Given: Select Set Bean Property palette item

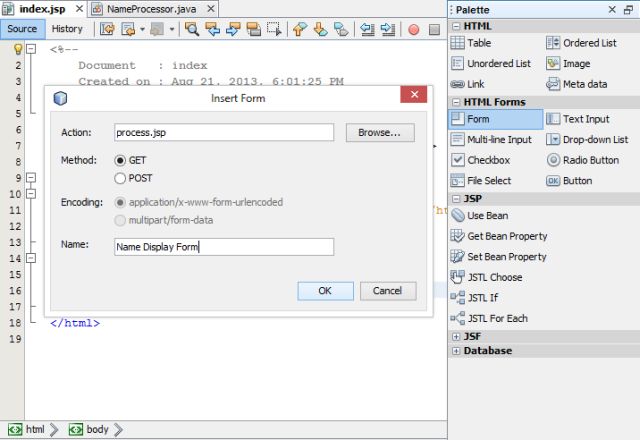Looking at the screenshot, I should (x=498, y=256).
